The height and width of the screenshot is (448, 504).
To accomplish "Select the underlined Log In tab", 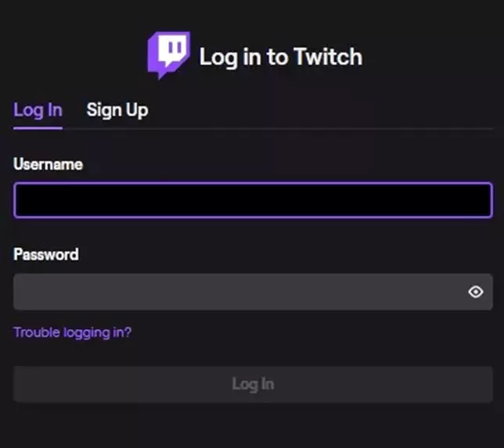I will pos(38,110).
